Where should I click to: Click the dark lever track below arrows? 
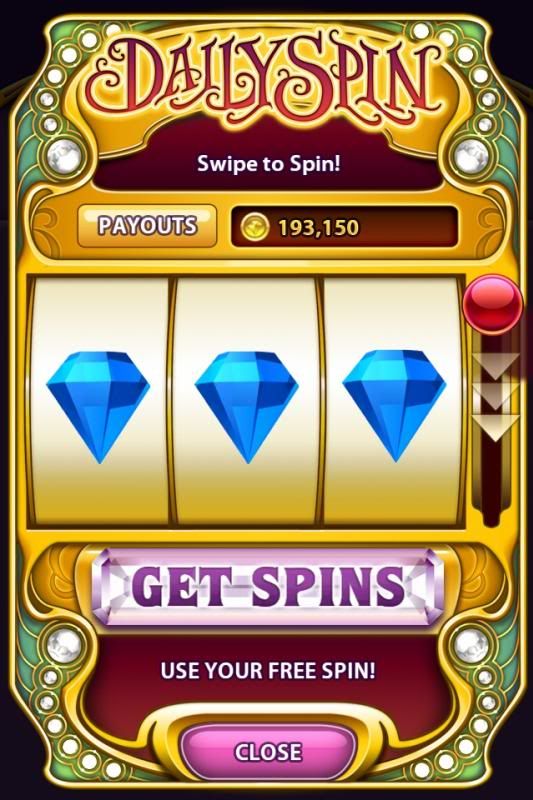click(492, 482)
